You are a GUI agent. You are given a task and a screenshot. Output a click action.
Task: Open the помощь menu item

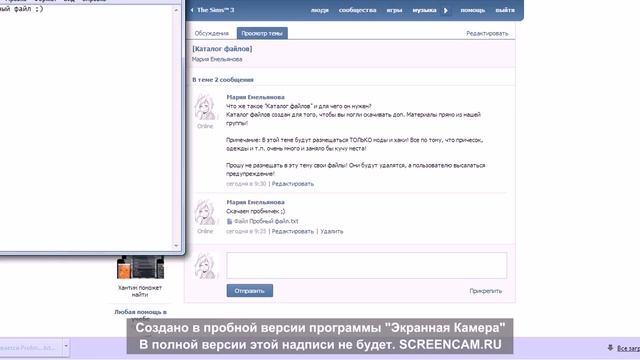pos(473,10)
